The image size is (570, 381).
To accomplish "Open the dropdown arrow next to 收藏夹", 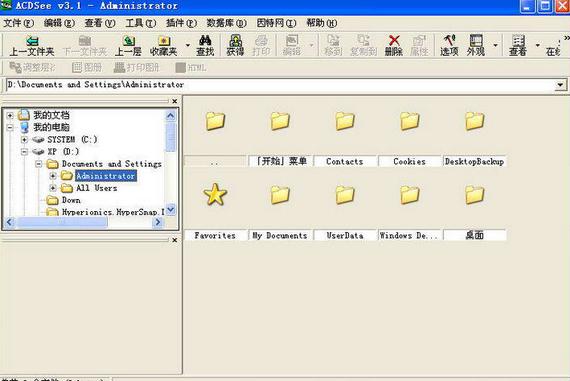I will [x=188, y=45].
